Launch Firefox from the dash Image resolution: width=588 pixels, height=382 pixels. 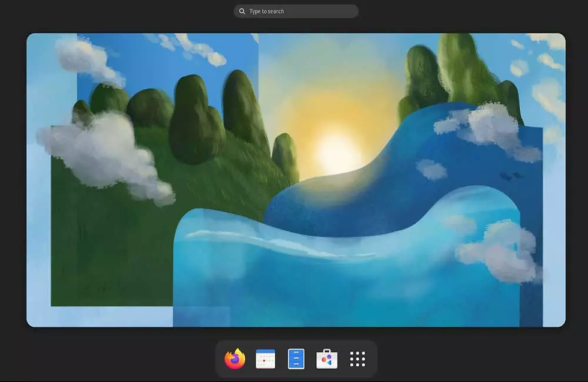point(235,359)
